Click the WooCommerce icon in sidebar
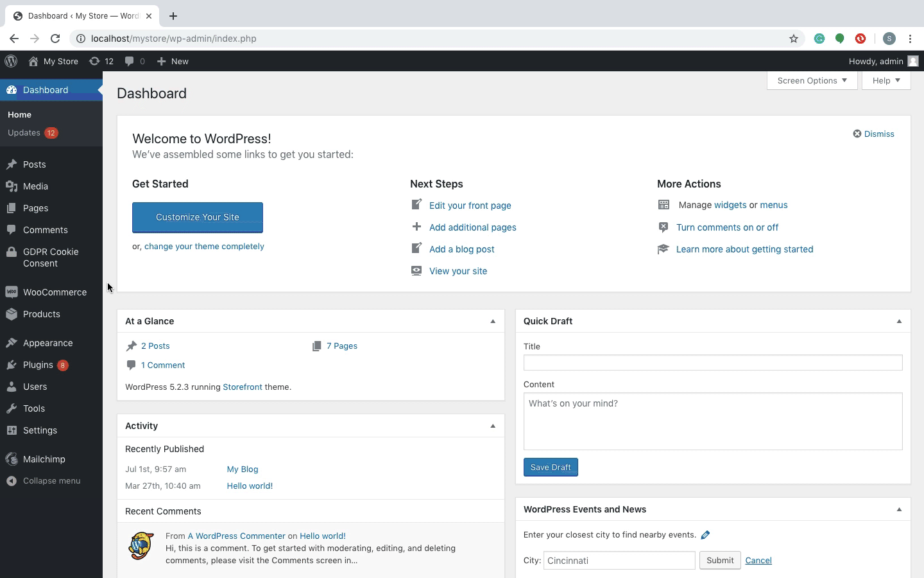 coord(12,292)
